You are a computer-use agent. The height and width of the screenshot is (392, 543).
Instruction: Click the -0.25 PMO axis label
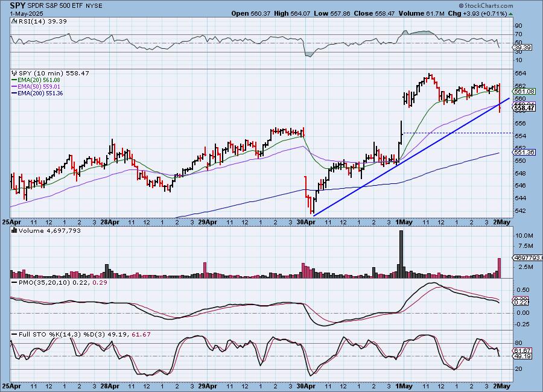(522, 324)
